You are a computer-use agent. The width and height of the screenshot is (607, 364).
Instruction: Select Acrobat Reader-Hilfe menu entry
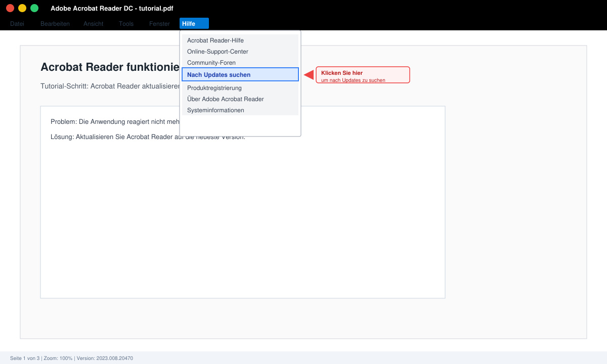[240, 40]
